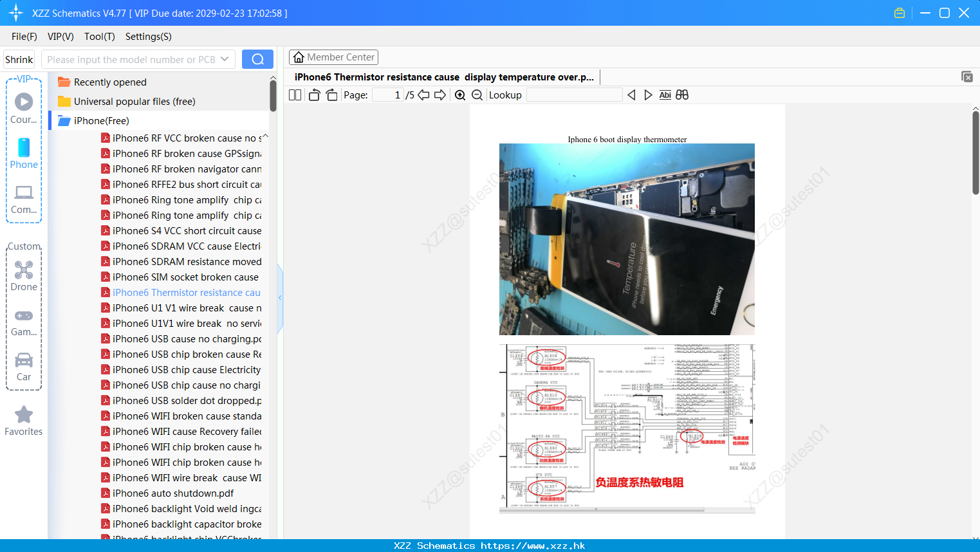This screenshot has height=552, width=980.
Task: Open iPhone6 SIM socket broken file
Action: 180,277
